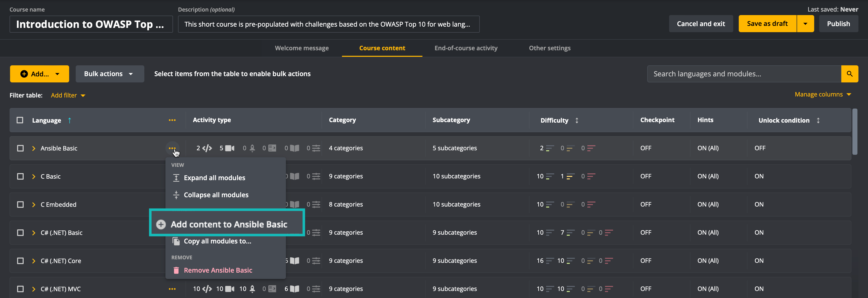Click the C# (.NET) MVC guideline book icon
Image resolution: width=868 pixels, height=298 pixels.
click(294, 289)
